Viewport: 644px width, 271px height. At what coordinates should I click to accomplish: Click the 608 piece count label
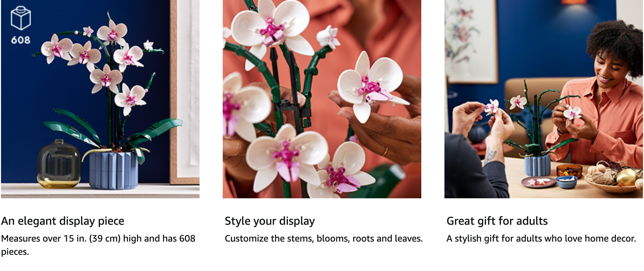(x=21, y=40)
